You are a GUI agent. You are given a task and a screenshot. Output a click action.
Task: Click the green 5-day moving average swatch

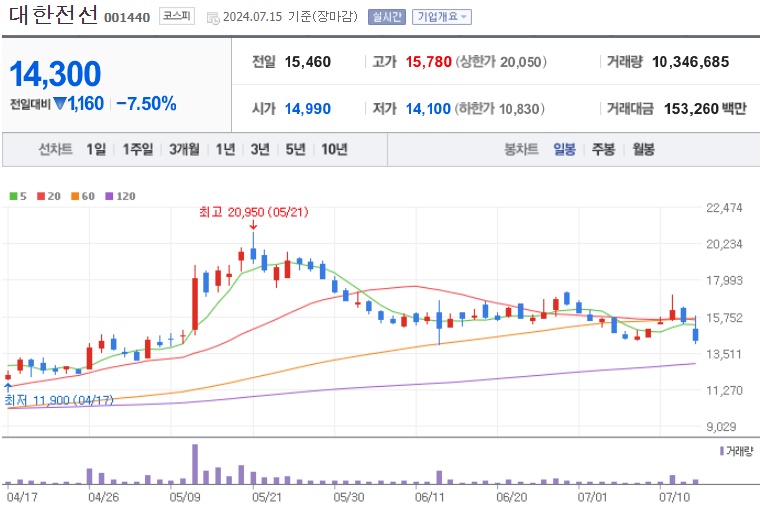13,196
